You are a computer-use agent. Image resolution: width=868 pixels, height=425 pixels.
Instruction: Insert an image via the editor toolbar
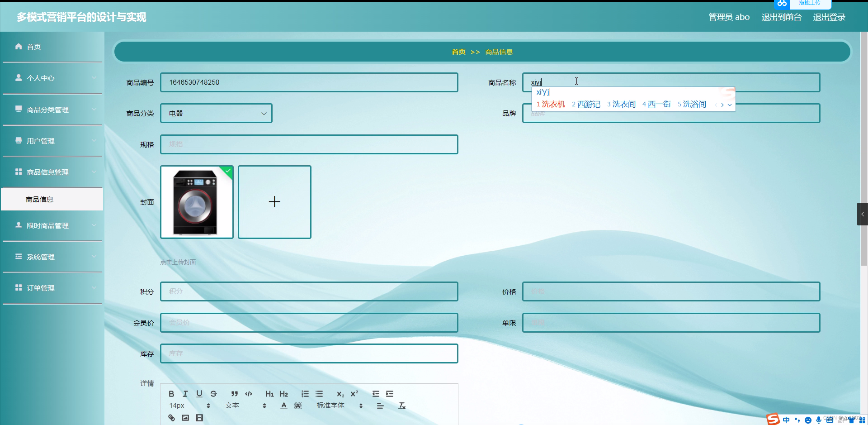185,418
